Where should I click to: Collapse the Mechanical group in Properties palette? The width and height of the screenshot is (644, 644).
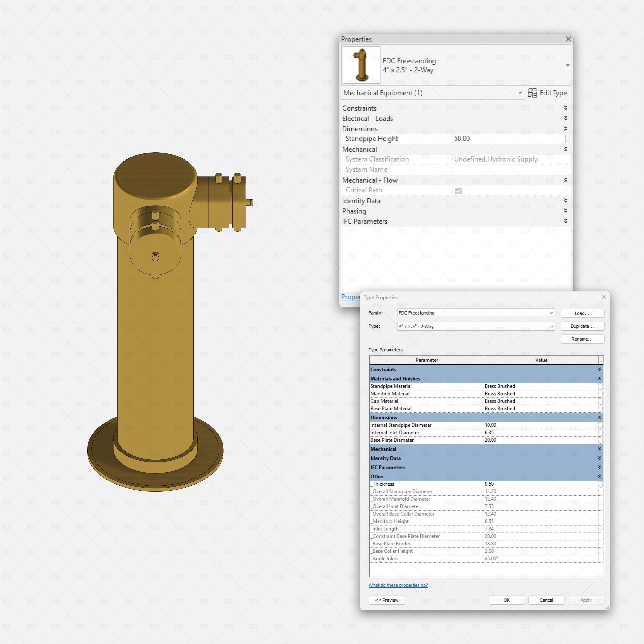coord(566,149)
